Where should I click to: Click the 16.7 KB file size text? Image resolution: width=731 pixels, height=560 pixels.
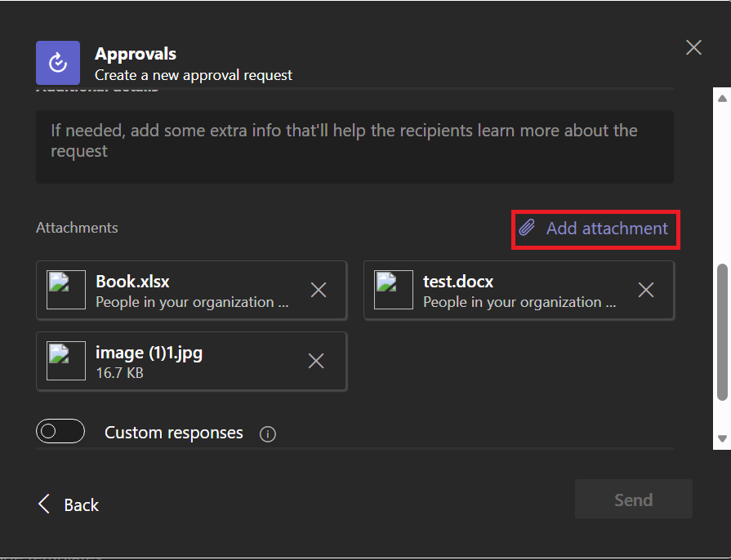point(119,373)
